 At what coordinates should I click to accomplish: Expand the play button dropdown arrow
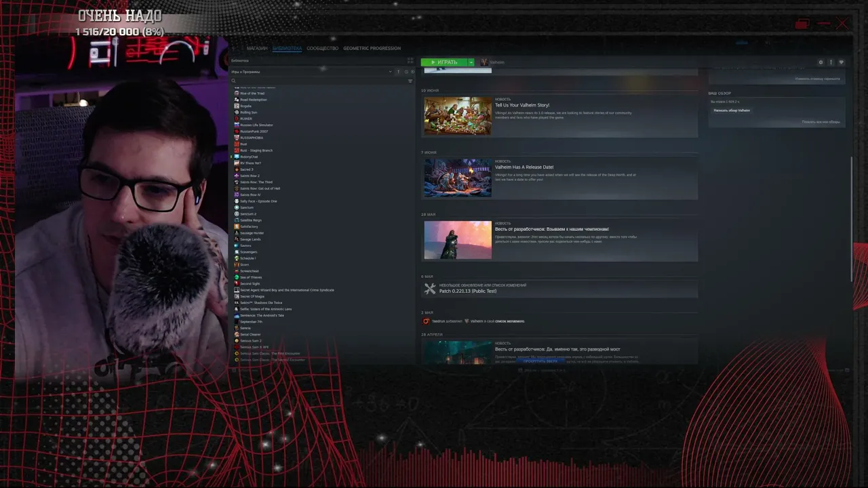[471, 62]
